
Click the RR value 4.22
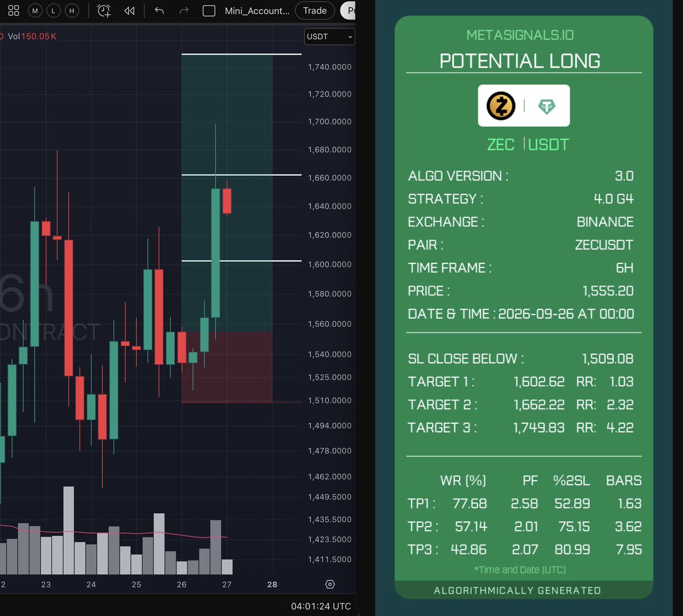click(620, 428)
